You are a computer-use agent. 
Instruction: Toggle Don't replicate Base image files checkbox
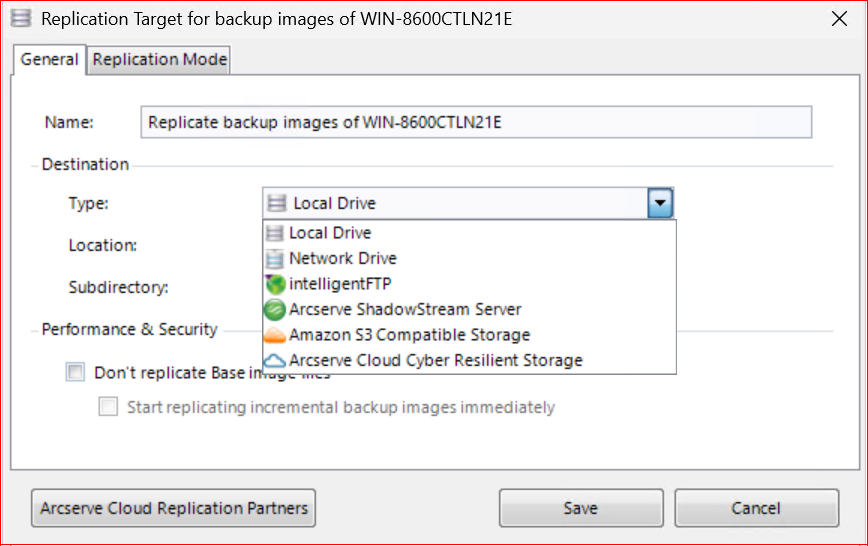click(x=75, y=372)
